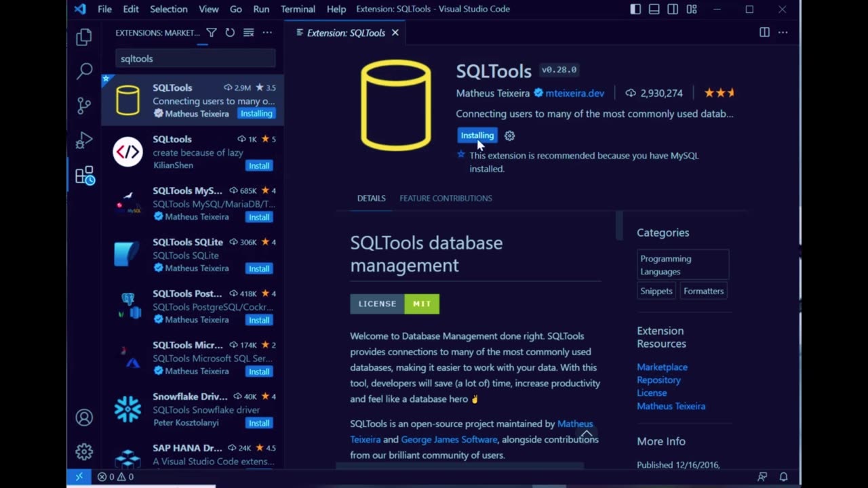Click the details pane vertical scrollbar

[x=619, y=225]
